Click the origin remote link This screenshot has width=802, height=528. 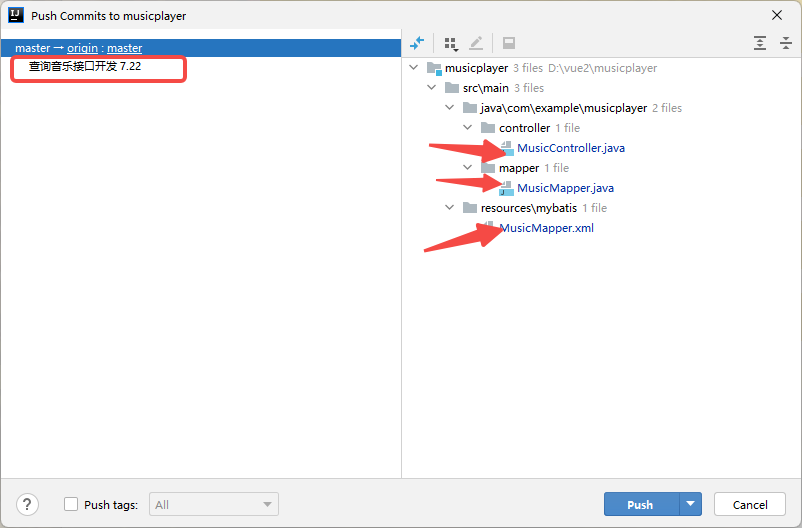pyautogui.click(x=82, y=48)
